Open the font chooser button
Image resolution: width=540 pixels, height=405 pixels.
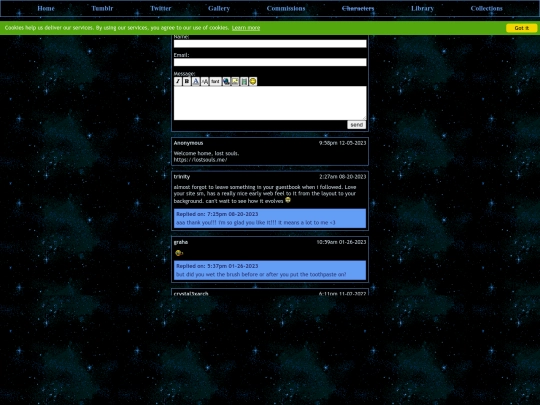pos(216,81)
